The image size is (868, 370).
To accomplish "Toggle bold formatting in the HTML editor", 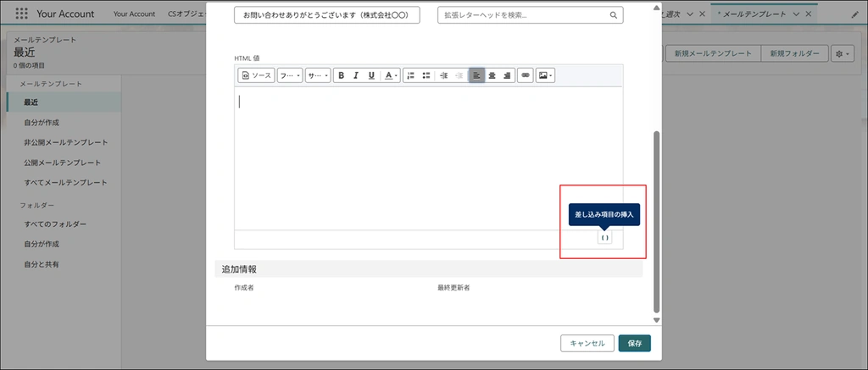I will (x=341, y=75).
